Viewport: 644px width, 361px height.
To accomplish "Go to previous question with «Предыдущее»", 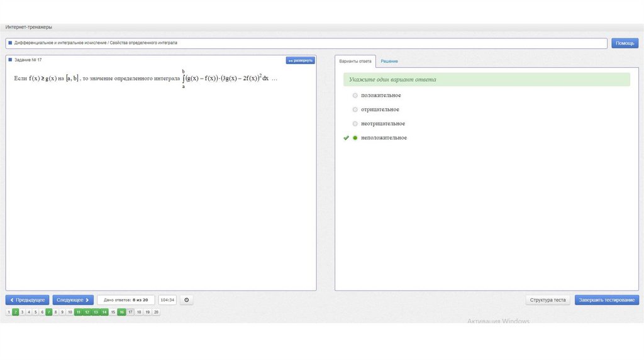I will [28, 300].
